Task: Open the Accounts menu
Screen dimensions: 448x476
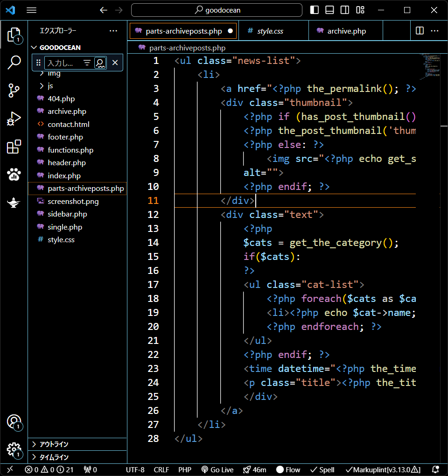Action: pos(14,422)
